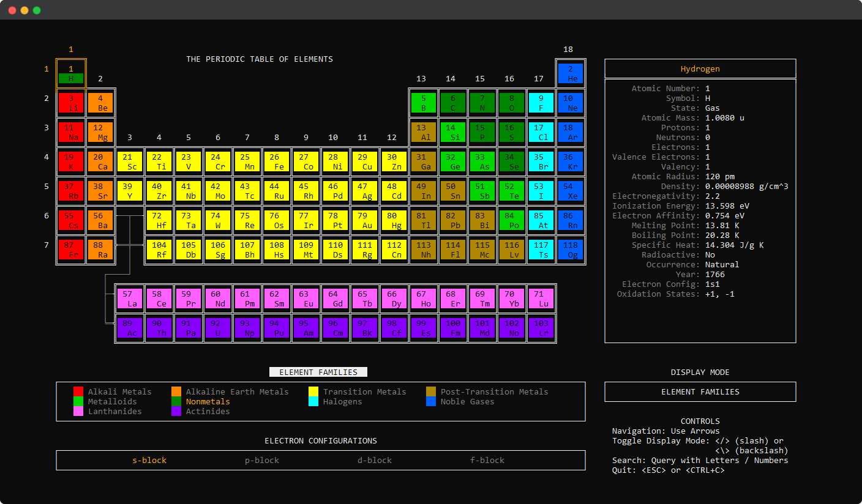Click the ELEMENT FAMILIES display mode box
The height and width of the screenshot is (504, 862).
[700, 391]
